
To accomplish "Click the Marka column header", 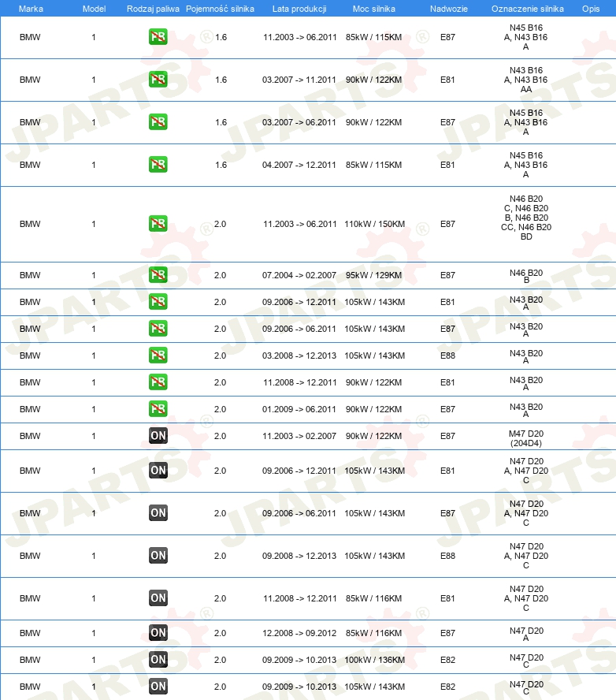I will pos(31,9).
